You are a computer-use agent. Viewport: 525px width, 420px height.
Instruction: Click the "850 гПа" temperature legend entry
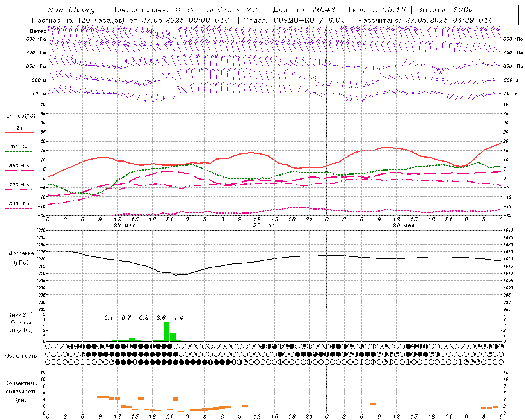(19, 166)
